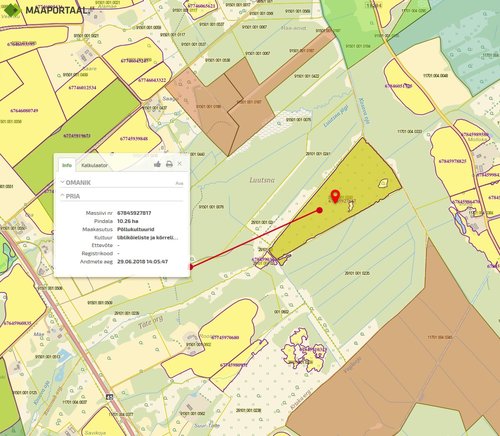Close the parcel info popup
This screenshot has height=436, width=500.
[180, 163]
